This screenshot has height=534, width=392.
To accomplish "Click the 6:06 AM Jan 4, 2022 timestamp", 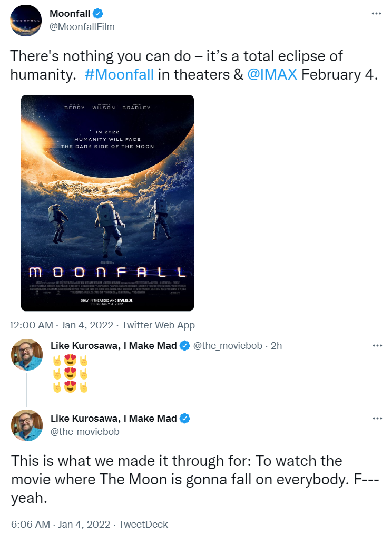I will pos(60,525).
